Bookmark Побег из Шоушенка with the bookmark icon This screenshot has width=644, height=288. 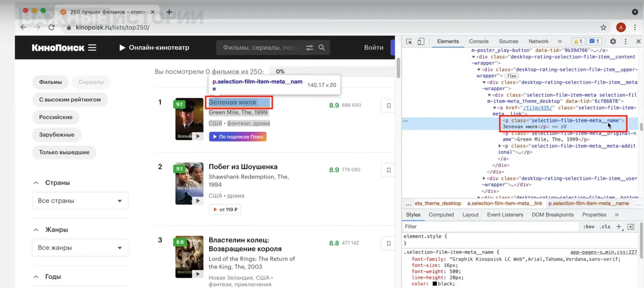coord(387,170)
